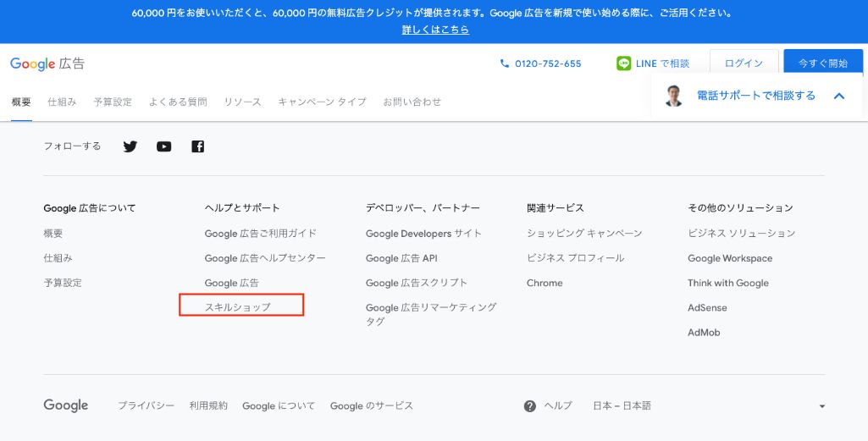Image resolution: width=868 pixels, height=441 pixels.
Task: Open the Facebook follow icon
Action: [x=197, y=146]
